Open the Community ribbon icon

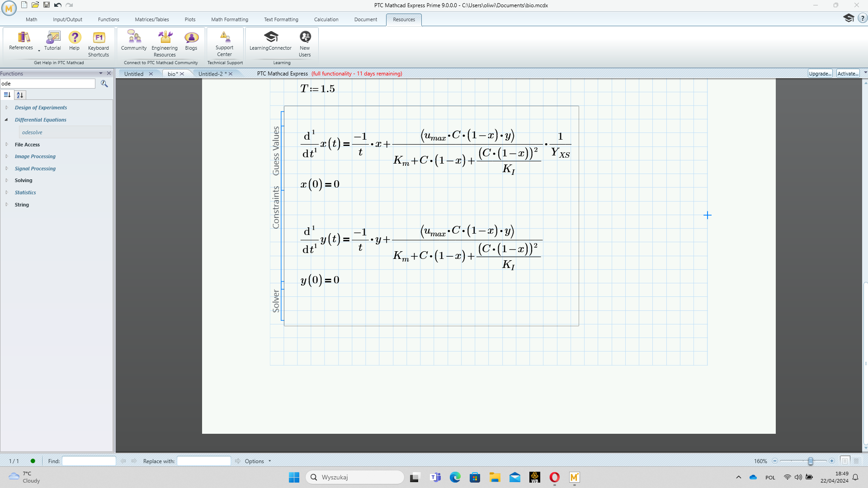point(134,40)
